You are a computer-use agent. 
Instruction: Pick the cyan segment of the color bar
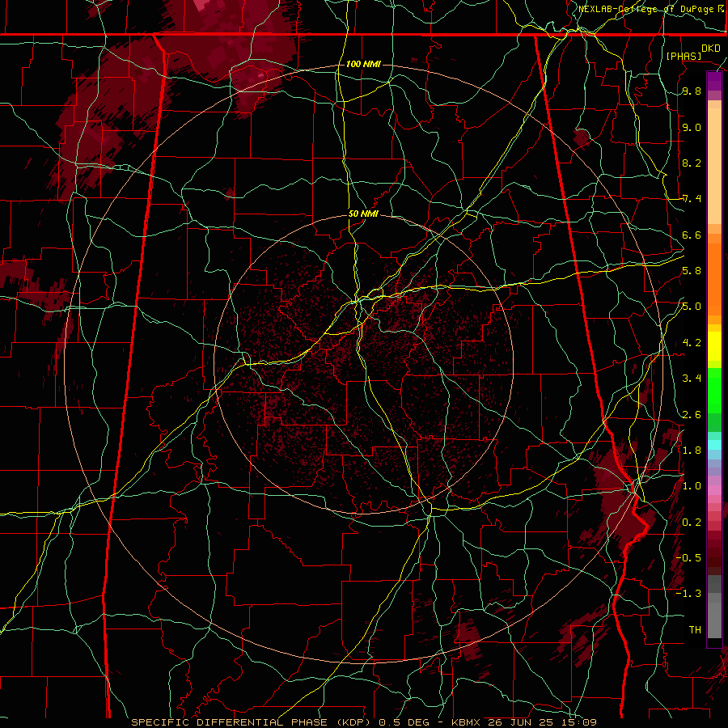point(714,445)
